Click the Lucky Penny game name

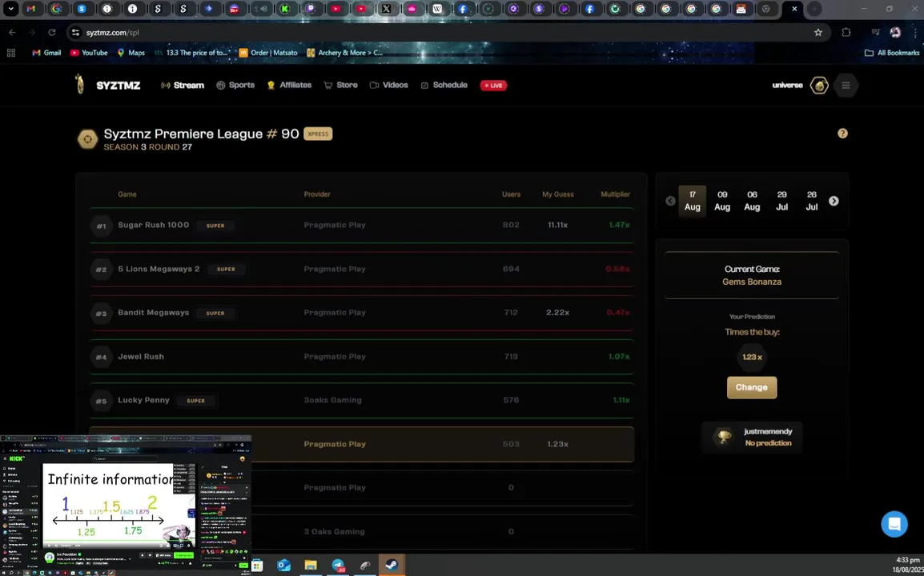(x=143, y=400)
